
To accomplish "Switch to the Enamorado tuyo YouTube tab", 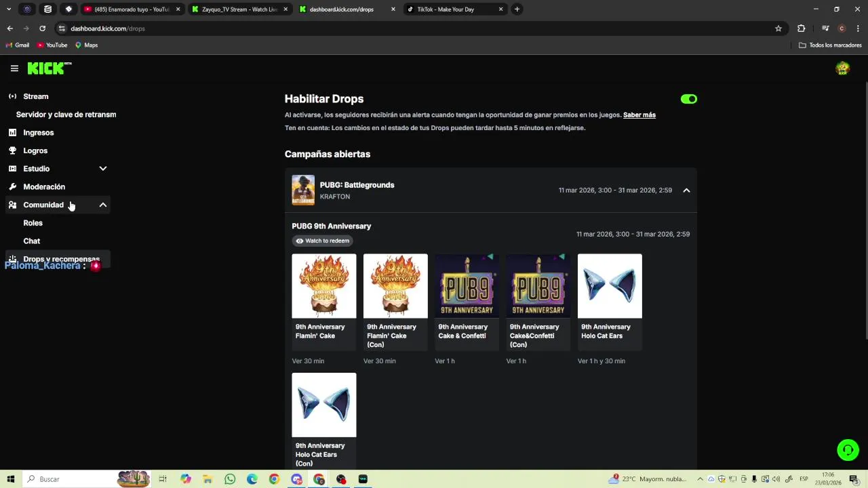I will 132,9.
